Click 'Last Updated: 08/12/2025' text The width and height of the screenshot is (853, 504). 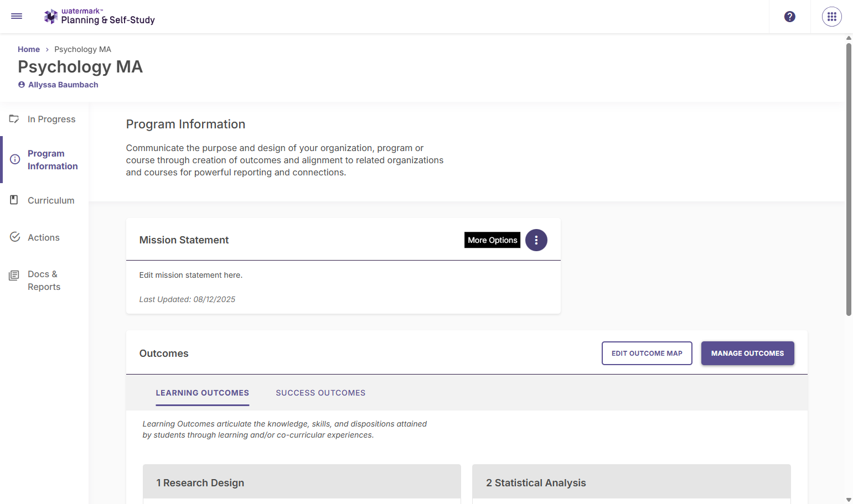(187, 299)
